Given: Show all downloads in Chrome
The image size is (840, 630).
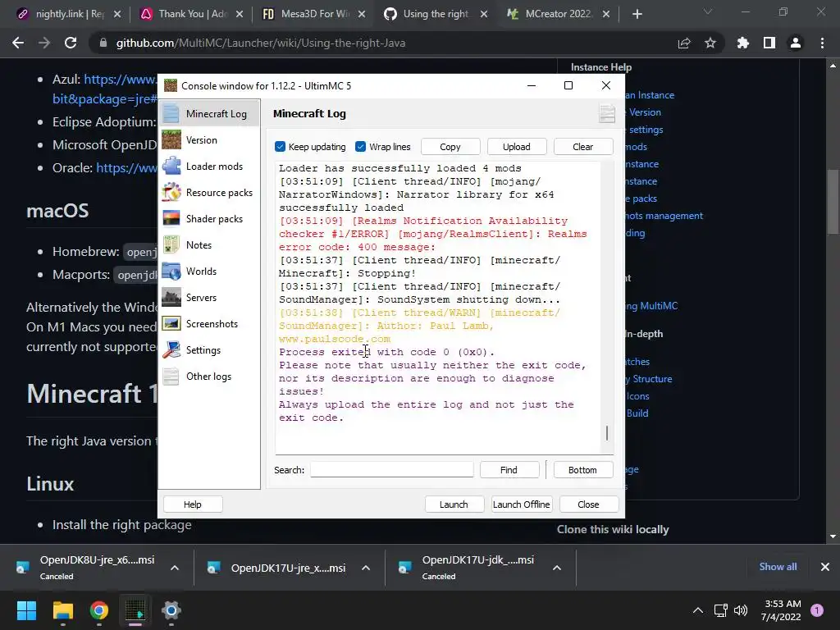Looking at the screenshot, I should point(778,567).
